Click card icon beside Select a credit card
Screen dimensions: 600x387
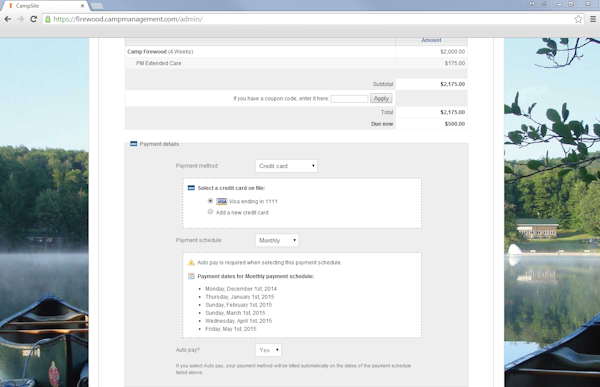[191, 188]
